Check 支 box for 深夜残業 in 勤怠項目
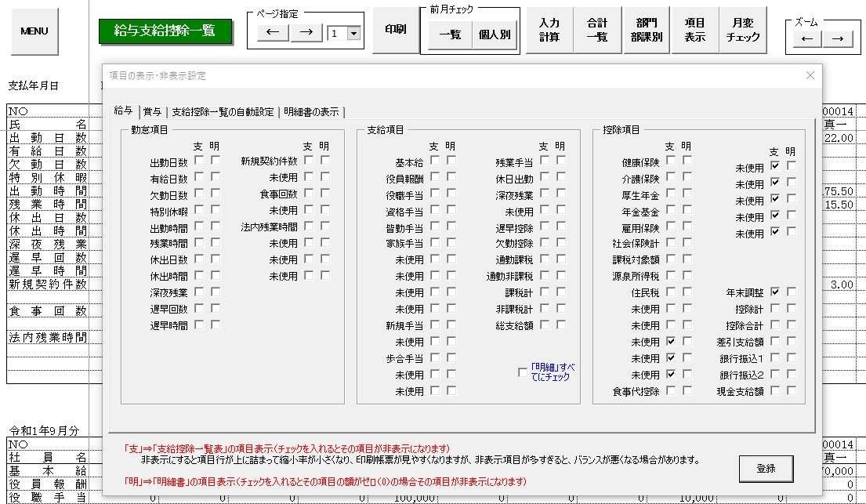 point(199,292)
